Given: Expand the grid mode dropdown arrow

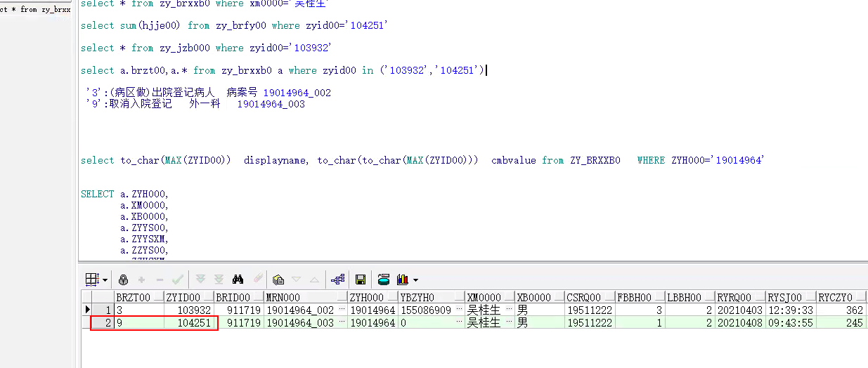Looking at the screenshot, I should click(x=105, y=280).
